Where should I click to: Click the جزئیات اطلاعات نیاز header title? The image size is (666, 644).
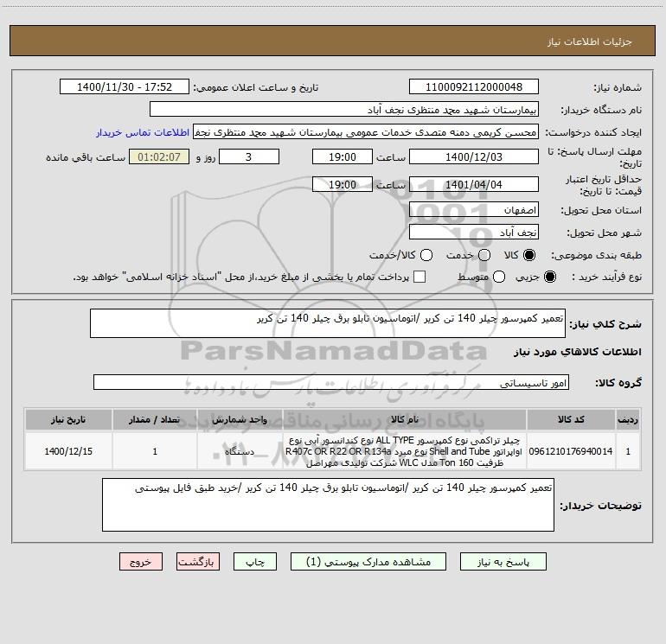(x=590, y=41)
